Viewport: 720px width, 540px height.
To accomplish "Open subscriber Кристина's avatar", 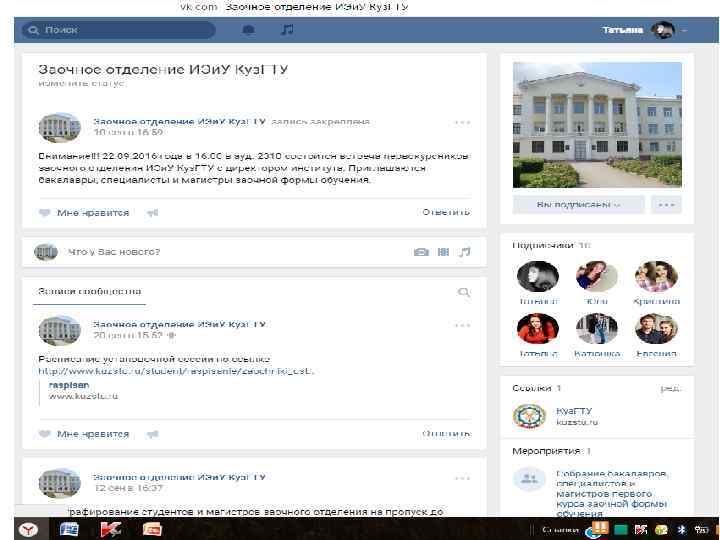I will pyautogui.click(x=656, y=276).
